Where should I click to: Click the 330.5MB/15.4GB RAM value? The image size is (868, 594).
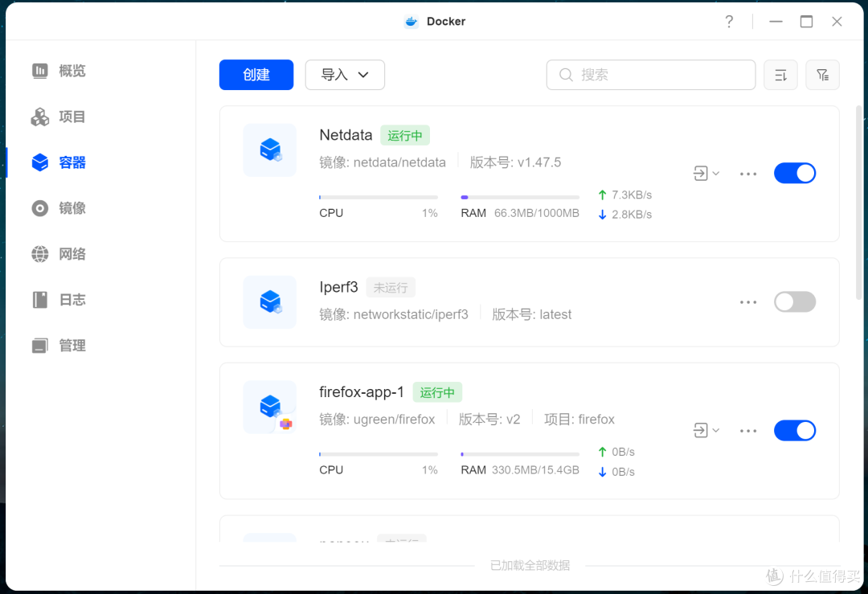click(x=535, y=470)
